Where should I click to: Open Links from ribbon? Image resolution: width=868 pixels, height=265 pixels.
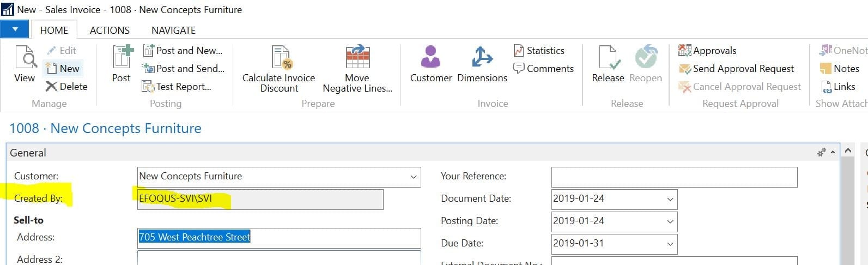(837, 87)
